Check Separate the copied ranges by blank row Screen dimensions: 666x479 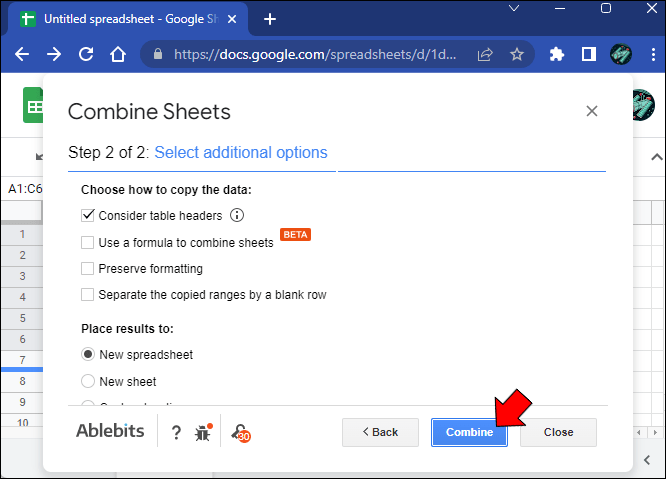click(x=88, y=295)
